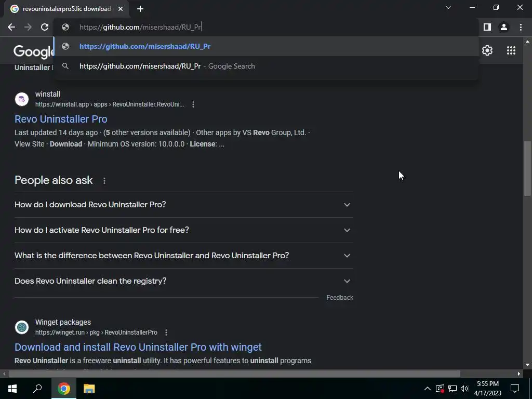Click the winstall site name

[47, 95]
